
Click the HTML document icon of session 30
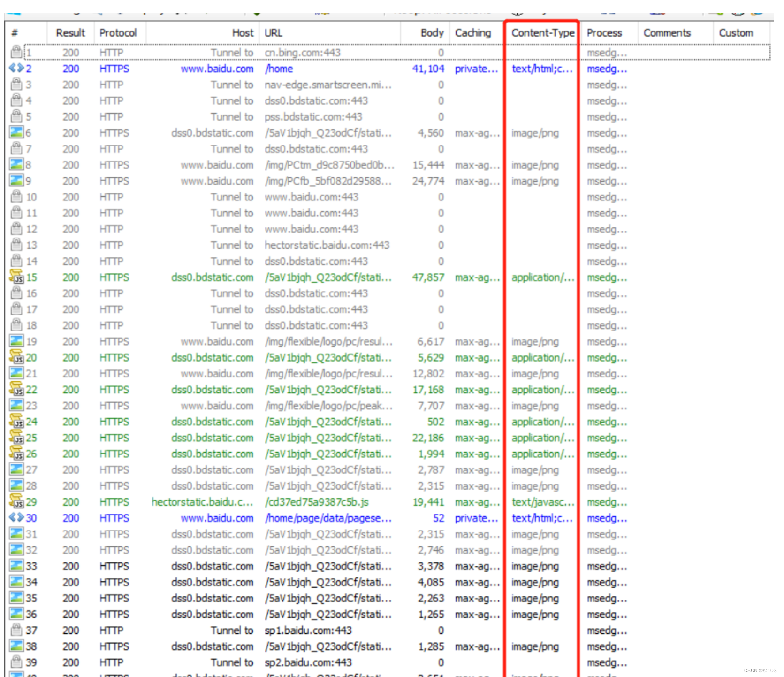coord(16,517)
